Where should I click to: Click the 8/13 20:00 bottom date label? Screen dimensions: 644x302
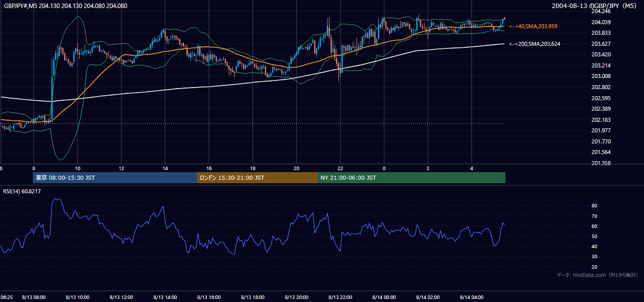[x=297, y=297]
